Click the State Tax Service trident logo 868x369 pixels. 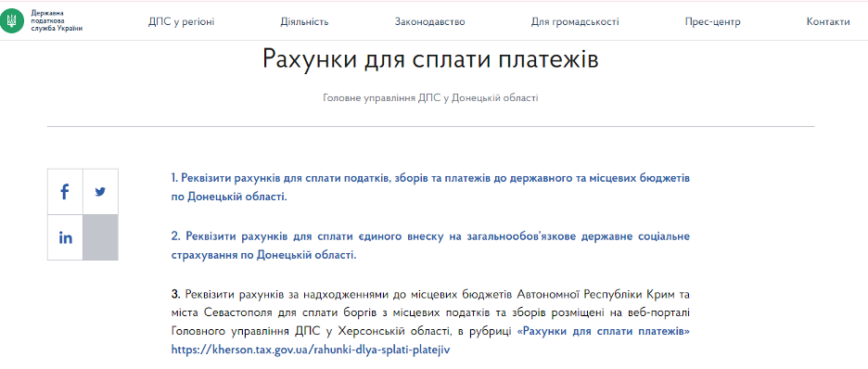point(11,21)
